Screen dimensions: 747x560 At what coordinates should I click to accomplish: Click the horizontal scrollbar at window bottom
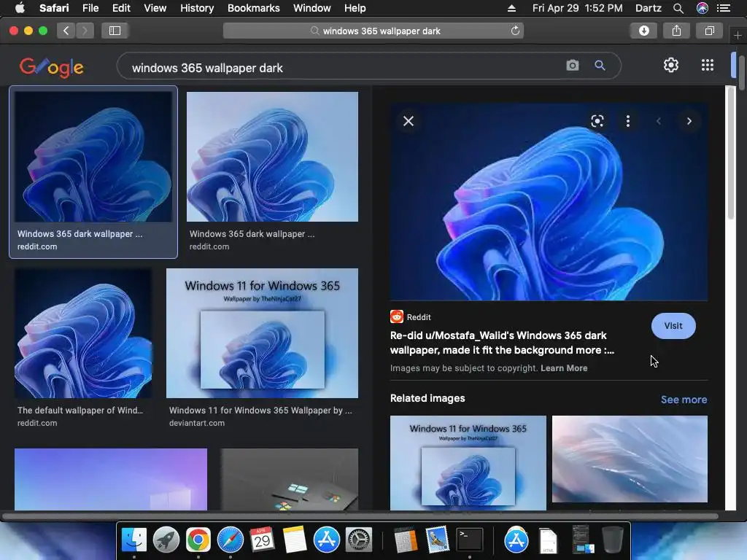360,516
